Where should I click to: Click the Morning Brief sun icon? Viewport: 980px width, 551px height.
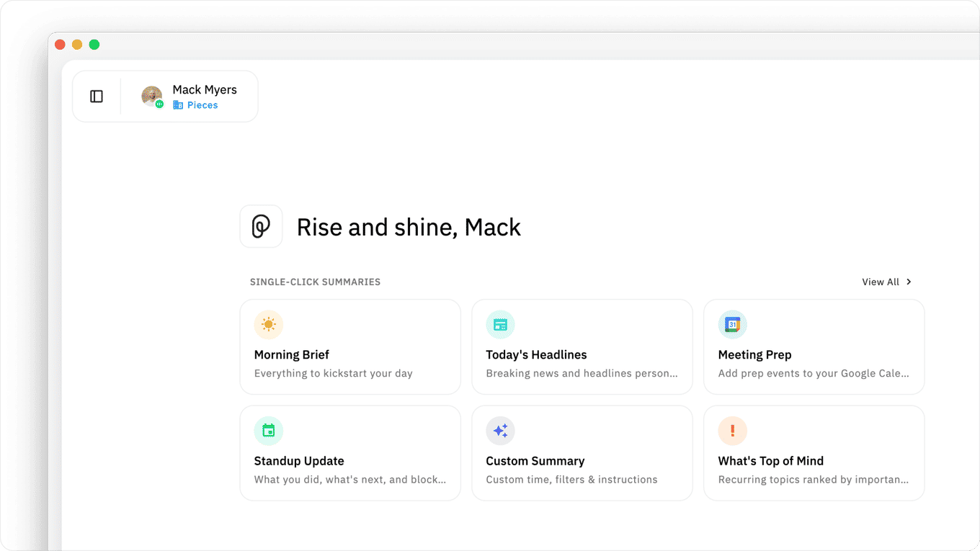click(269, 325)
